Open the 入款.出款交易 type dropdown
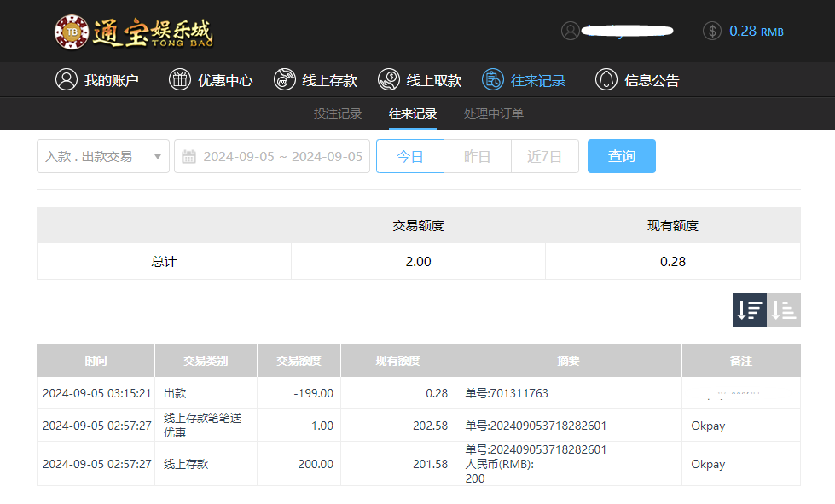This screenshot has width=835, height=504. 102,156
